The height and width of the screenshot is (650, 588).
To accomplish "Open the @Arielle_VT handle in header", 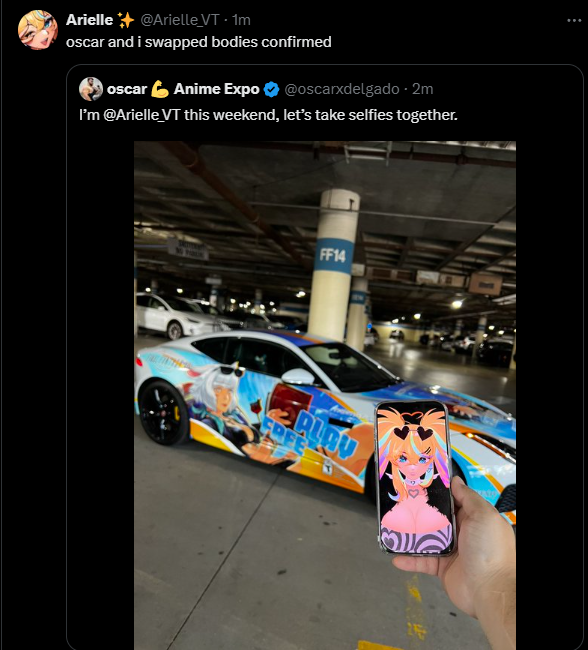I will pyautogui.click(x=180, y=20).
